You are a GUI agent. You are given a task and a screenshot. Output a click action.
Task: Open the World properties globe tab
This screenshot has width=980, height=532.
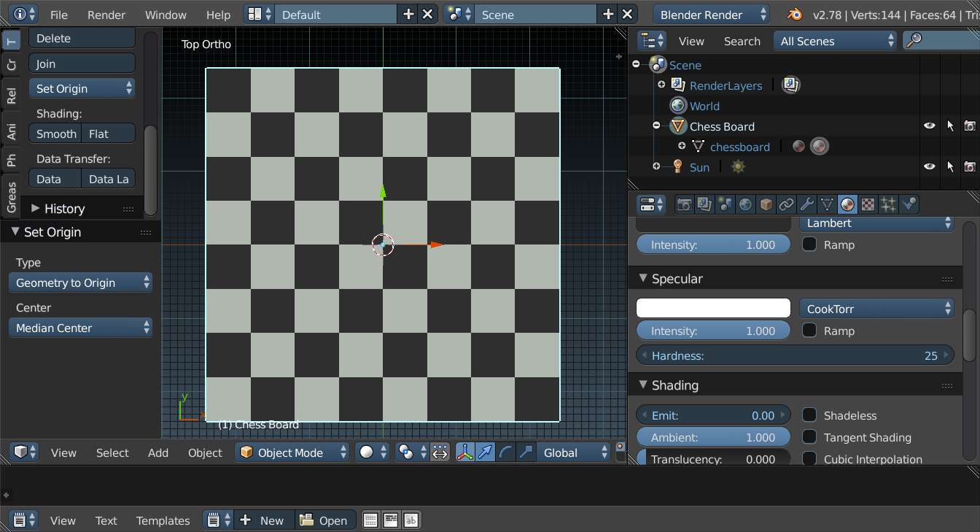[745, 205]
